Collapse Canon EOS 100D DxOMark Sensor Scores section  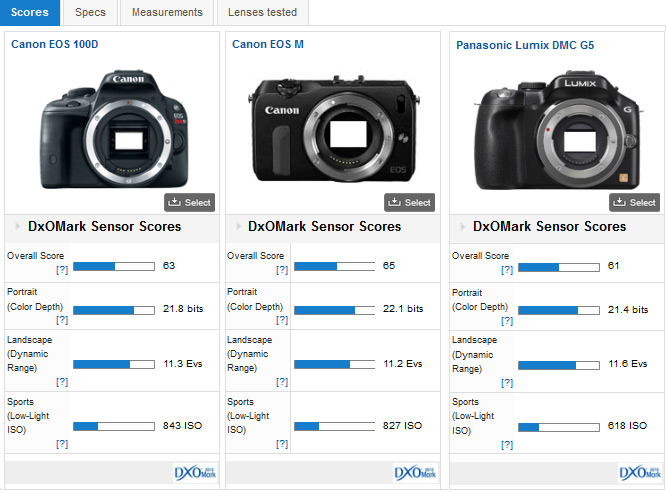click(x=17, y=226)
